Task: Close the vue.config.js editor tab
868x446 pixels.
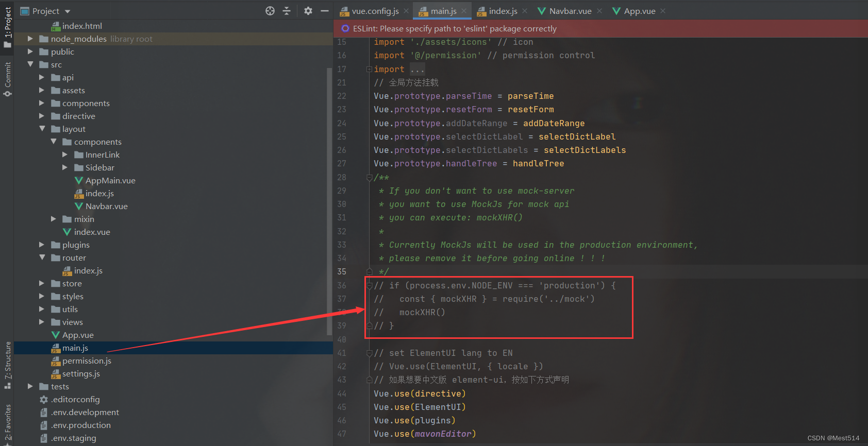Action: point(407,11)
